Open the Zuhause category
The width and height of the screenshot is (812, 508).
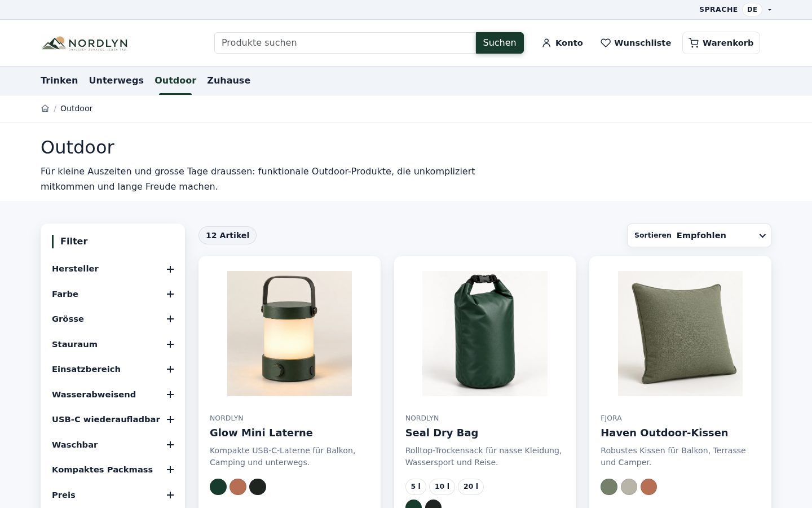pyautogui.click(x=228, y=80)
